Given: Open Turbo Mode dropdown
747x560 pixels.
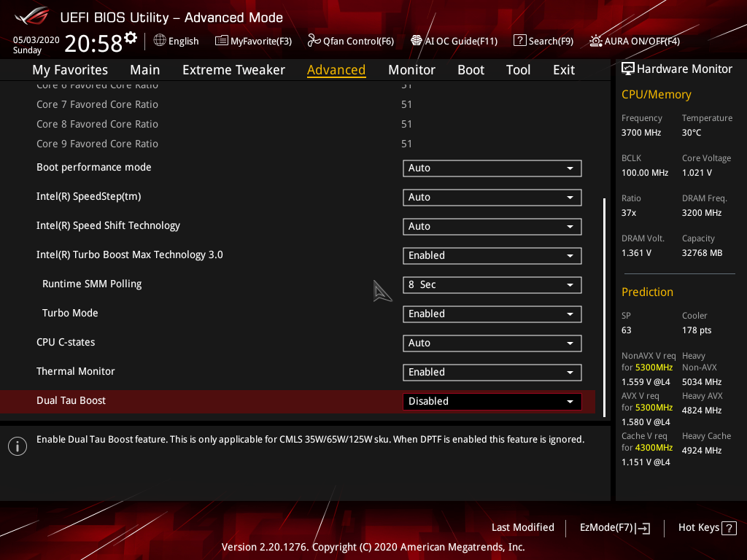Looking at the screenshot, I should 492,314.
